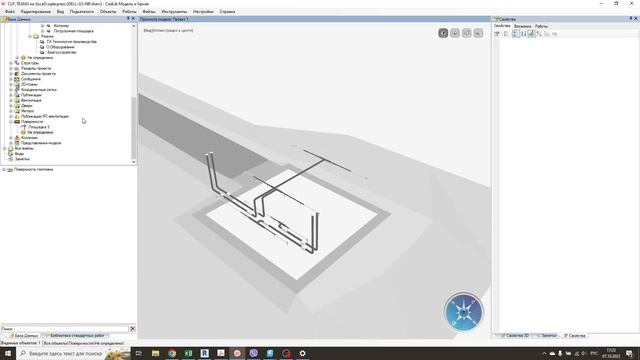Click the Все файлы tree icon
Viewport: 640px width, 360px height.
pyautogui.click(x=11, y=149)
